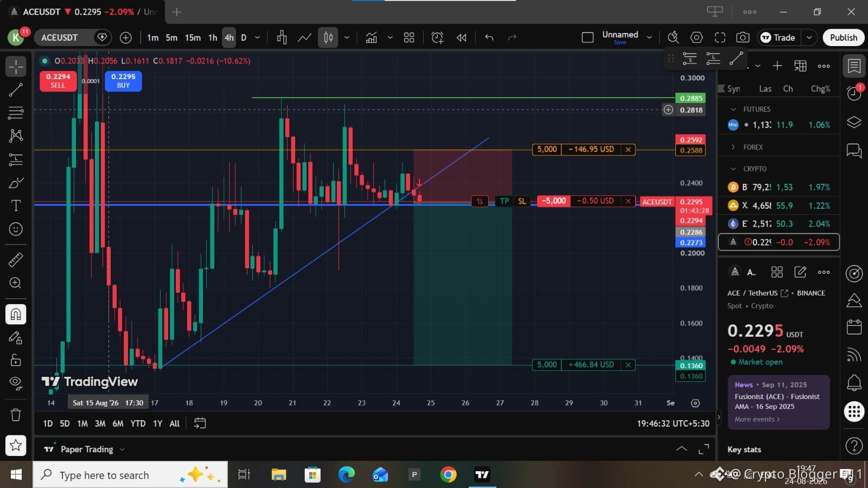Expand the FOREX watchlist section
This screenshot has height=488, width=868.
click(x=733, y=147)
